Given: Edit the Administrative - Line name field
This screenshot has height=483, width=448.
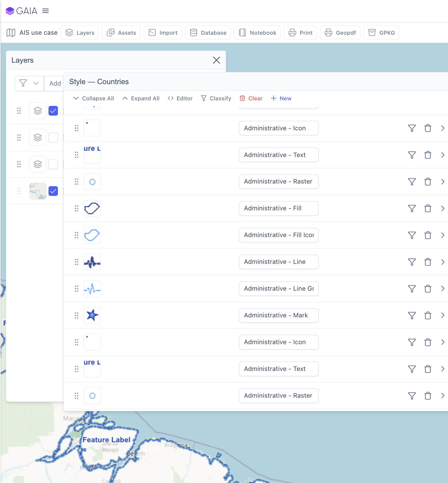Looking at the screenshot, I should coord(278,262).
